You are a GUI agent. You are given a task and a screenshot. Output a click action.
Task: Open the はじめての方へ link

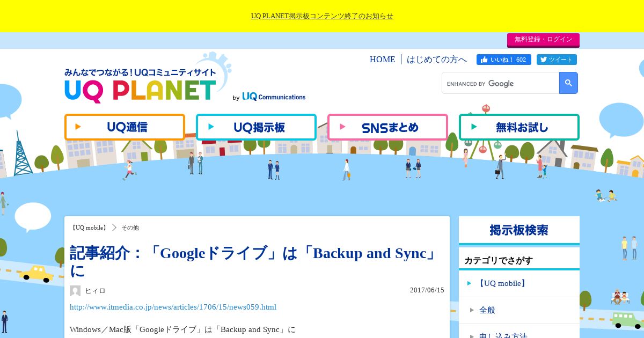[x=437, y=60]
